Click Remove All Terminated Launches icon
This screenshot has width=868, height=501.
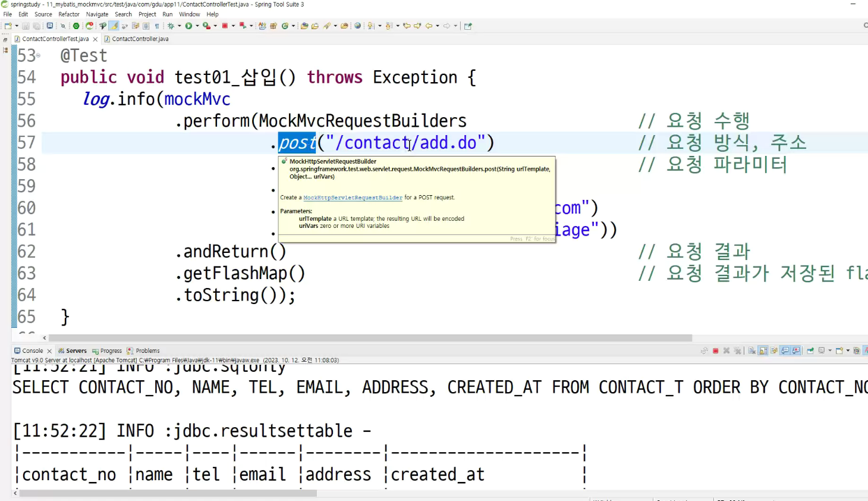[x=737, y=350]
